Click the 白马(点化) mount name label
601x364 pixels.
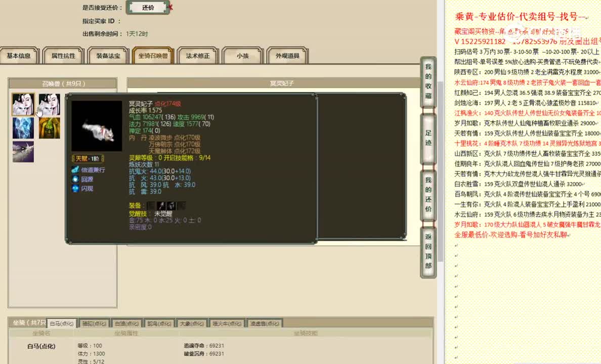41,346
